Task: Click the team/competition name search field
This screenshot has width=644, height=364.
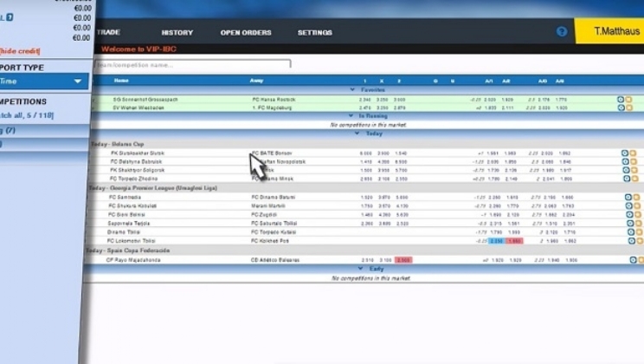Action: click(192, 63)
